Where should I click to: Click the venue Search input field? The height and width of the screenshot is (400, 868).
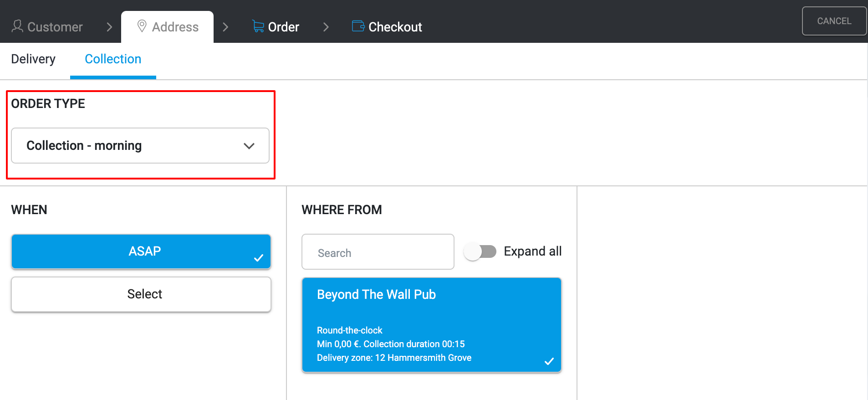click(378, 252)
